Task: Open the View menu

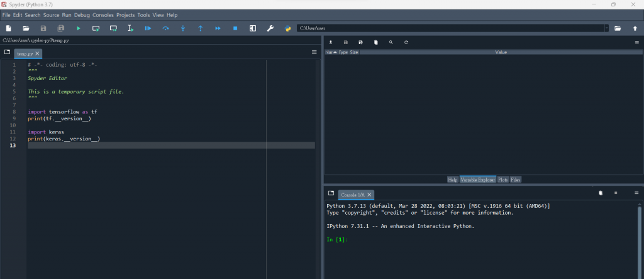Action: click(x=158, y=15)
